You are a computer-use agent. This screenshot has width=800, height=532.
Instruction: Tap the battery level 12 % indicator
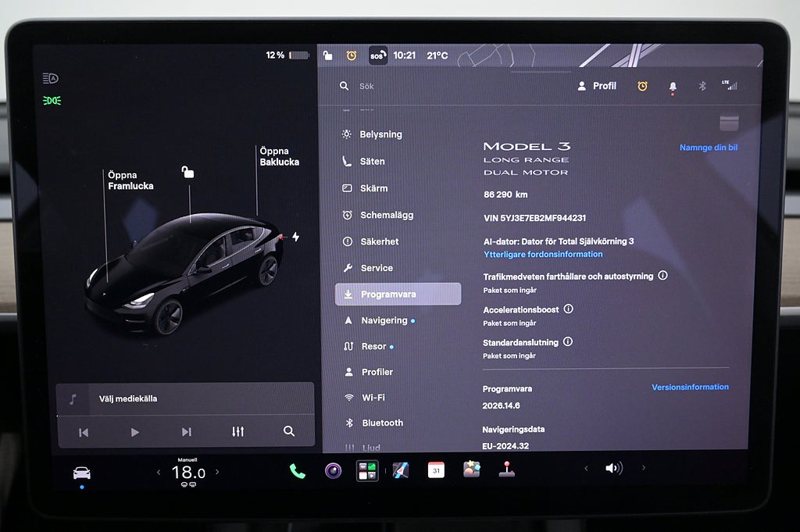tap(287, 55)
